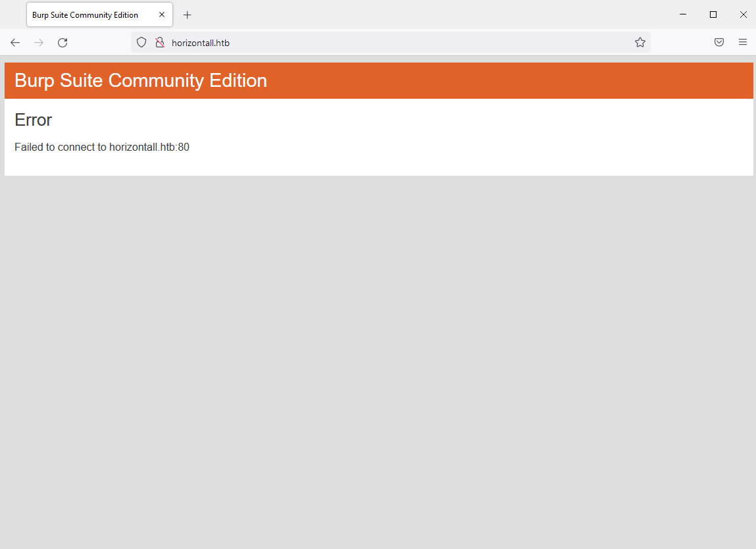The height and width of the screenshot is (549, 756).
Task: Reload the horizontall.htb page
Action: coord(63,43)
